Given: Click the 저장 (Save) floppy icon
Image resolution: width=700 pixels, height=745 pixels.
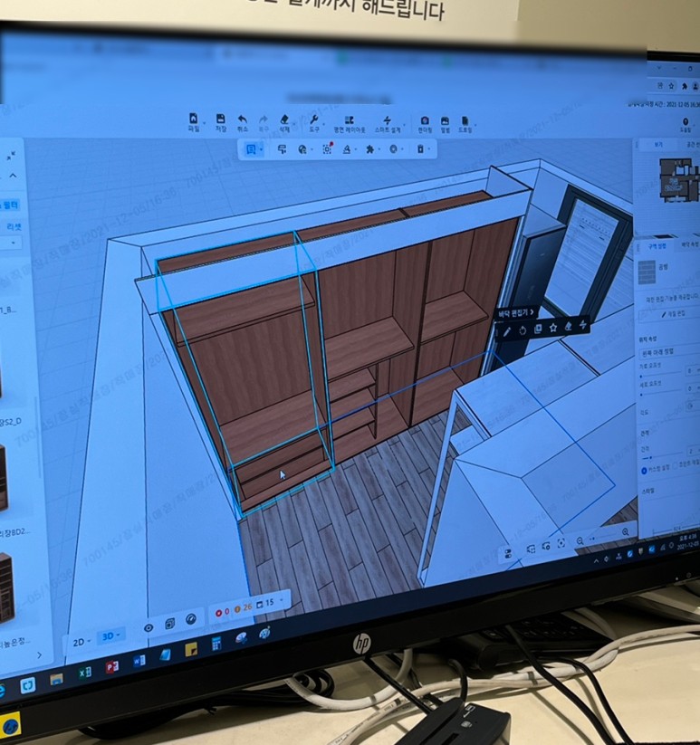Looking at the screenshot, I should click(220, 119).
